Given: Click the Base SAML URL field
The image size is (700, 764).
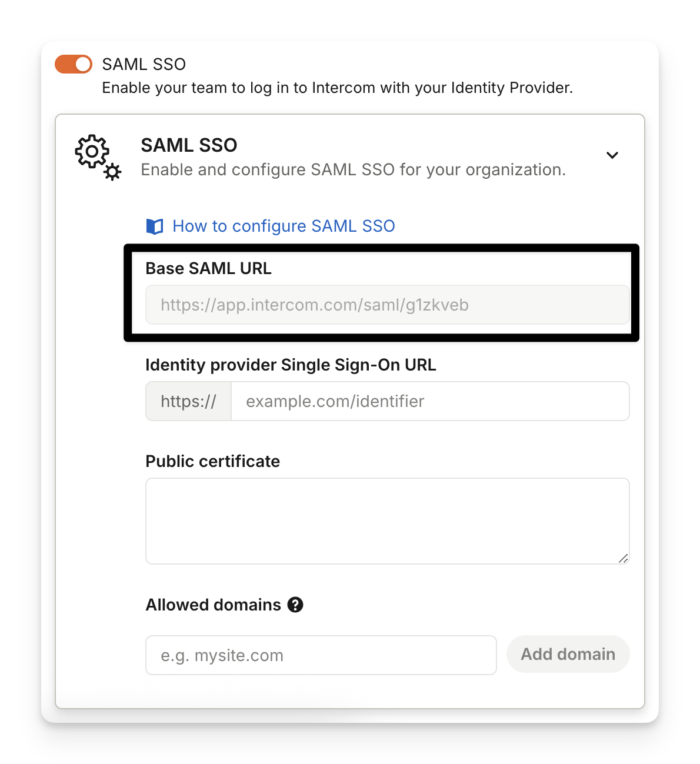Looking at the screenshot, I should tap(387, 305).
